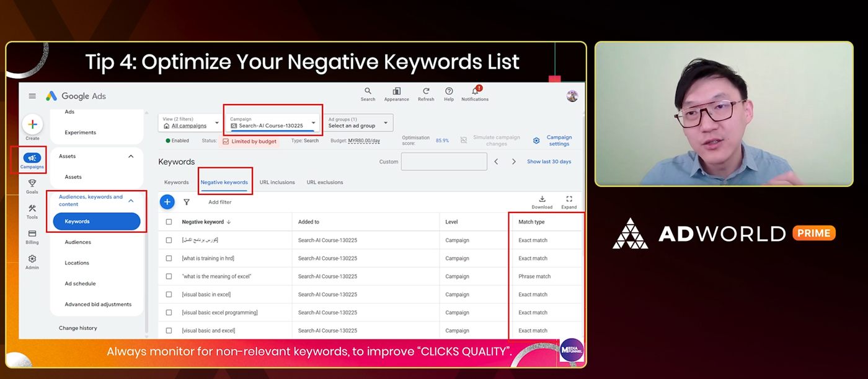Open the Campaign Search-AI Course-130225 dropdown
The width and height of the screenshot is (868, 379).
(273, 123)
